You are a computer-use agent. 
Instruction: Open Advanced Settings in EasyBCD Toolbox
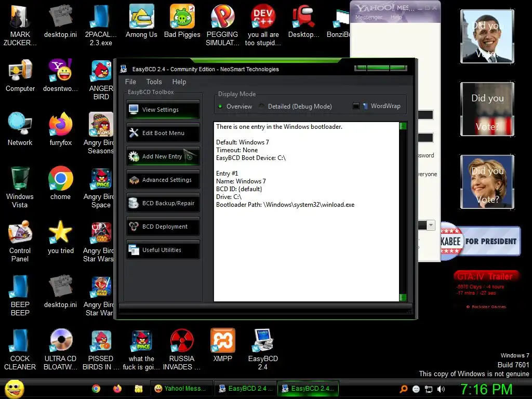163,179
